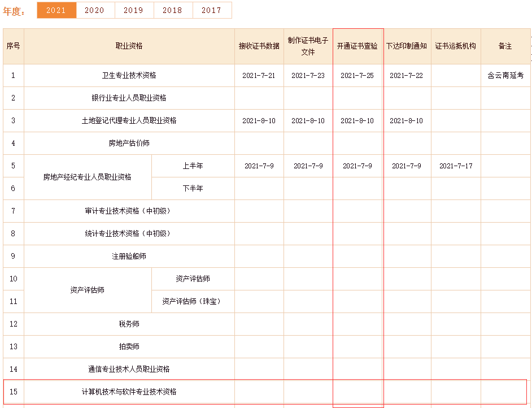Screen dimensions: 532x408
Task: Select the 2021 year tab
Action: click(x=56, y=10)
